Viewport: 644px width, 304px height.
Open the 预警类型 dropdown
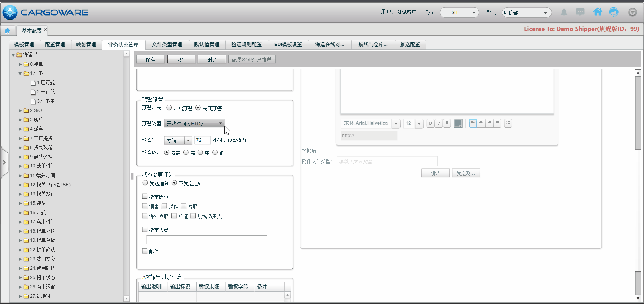[220, 123]
